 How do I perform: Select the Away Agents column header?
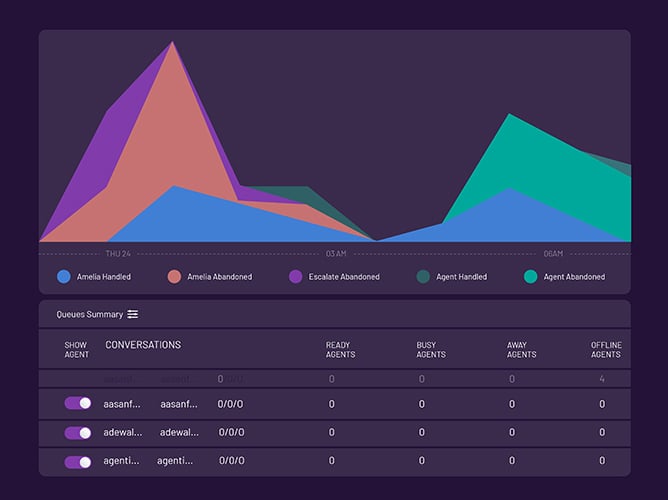(521, 350)
